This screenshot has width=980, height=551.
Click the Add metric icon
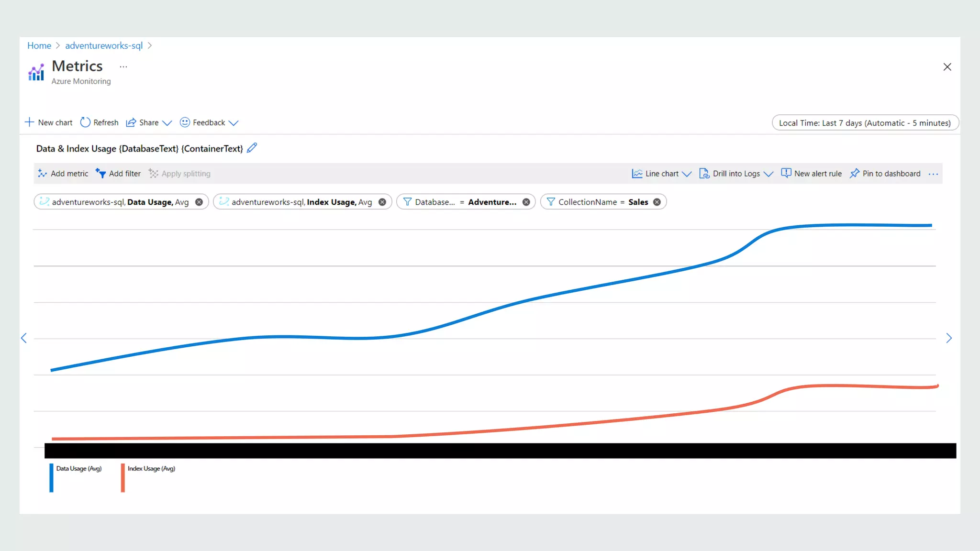pos(42,173)
